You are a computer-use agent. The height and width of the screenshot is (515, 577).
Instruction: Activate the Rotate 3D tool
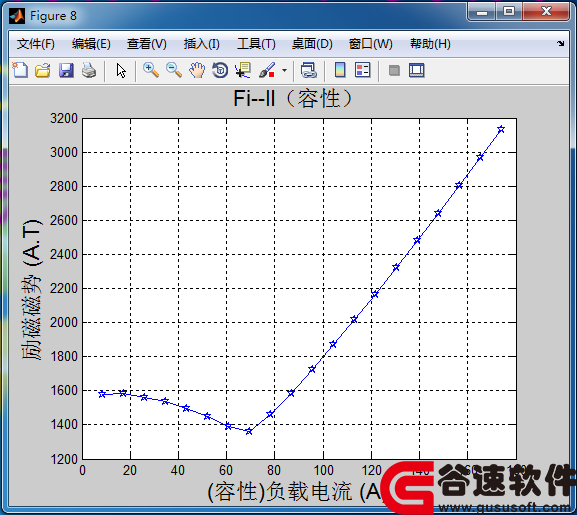point(220,70)
